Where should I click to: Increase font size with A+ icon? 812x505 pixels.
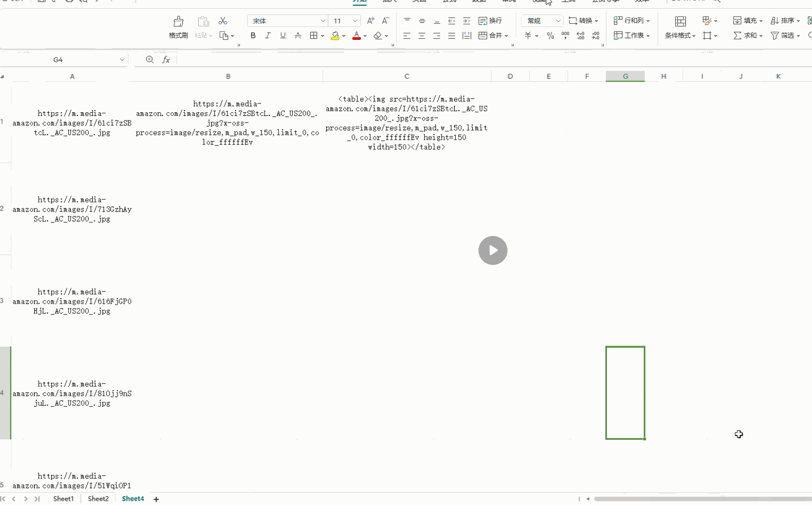(x=370, y=21)
